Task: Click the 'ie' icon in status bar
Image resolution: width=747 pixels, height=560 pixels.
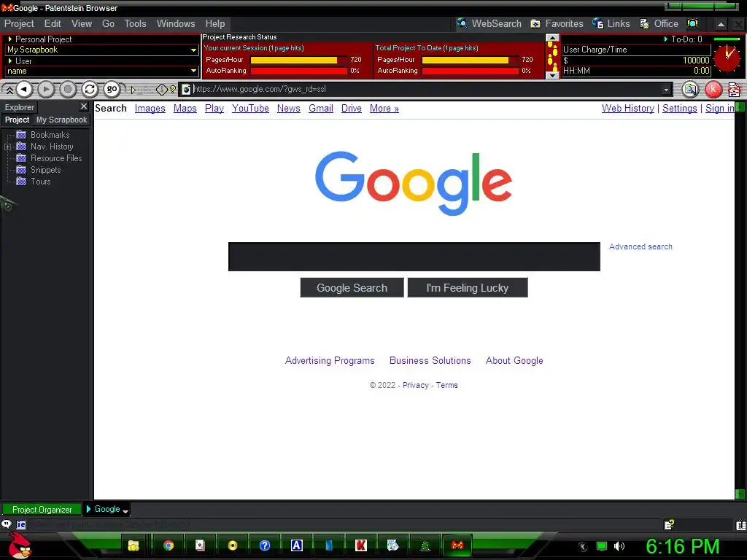Action: [x=21, y=524]
